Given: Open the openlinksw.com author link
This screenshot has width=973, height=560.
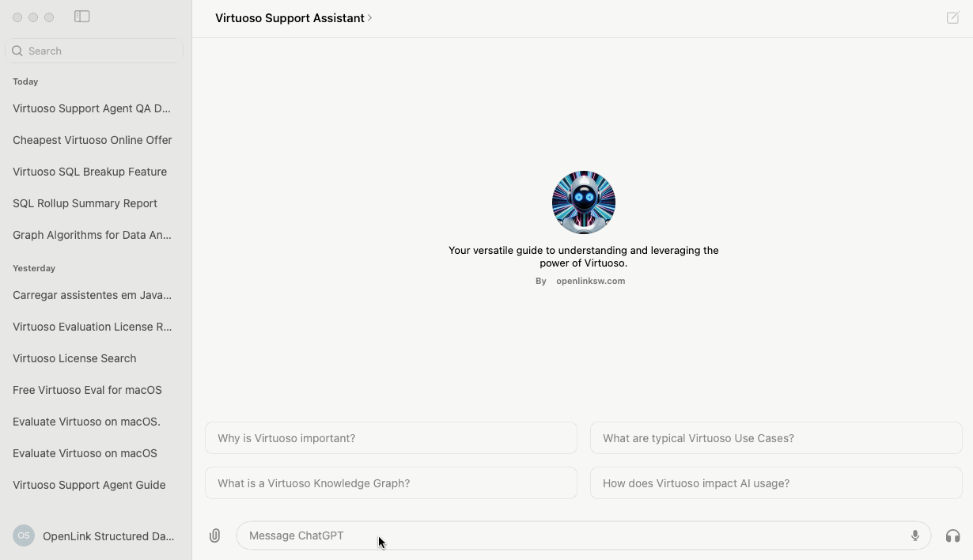Looking at the screenshot, I should pos(590,281).
